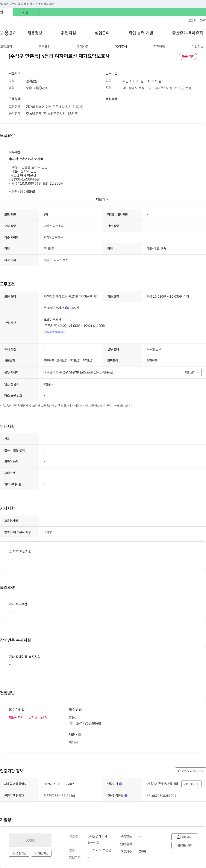Jump to 전형방법 section tab
206x868 pixels.
click(159, 47)
